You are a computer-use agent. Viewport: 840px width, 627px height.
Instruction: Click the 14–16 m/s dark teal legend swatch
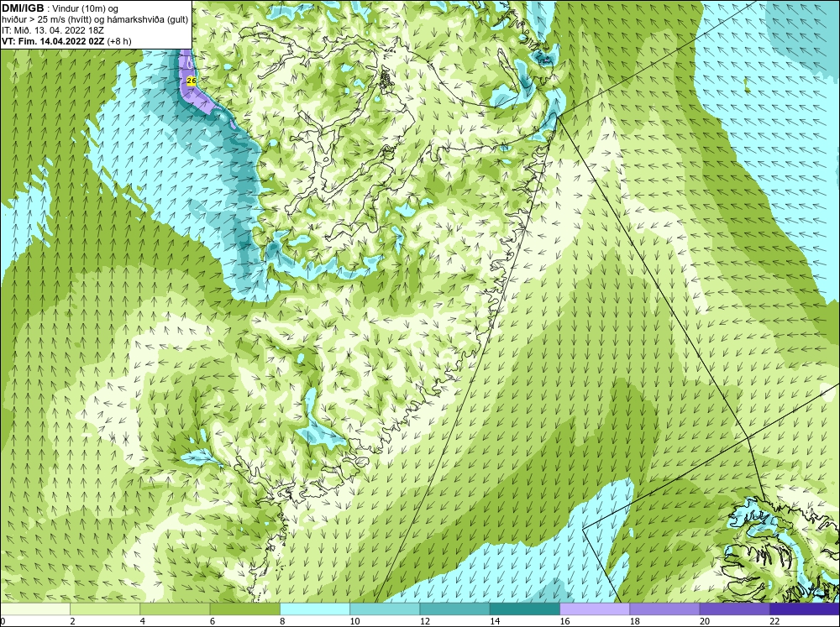pos(525,609)
